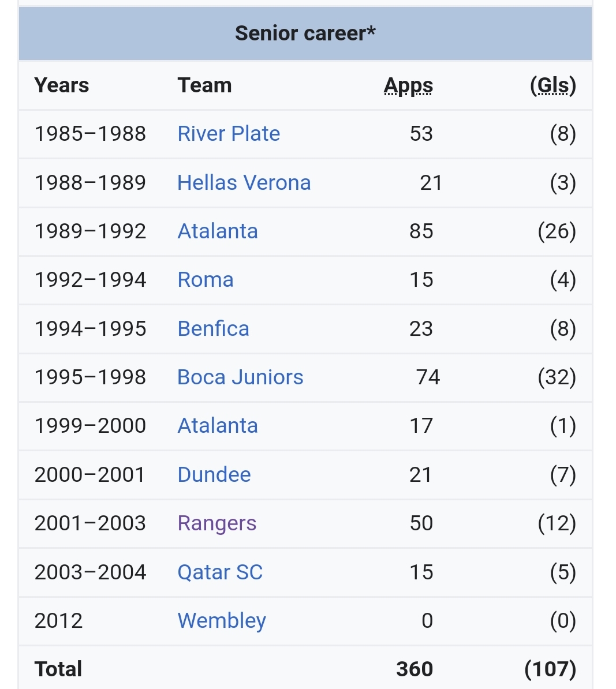Click the visited Rangers link
The height and width of the screenshot is (689, 616).
tap(216, 523)
